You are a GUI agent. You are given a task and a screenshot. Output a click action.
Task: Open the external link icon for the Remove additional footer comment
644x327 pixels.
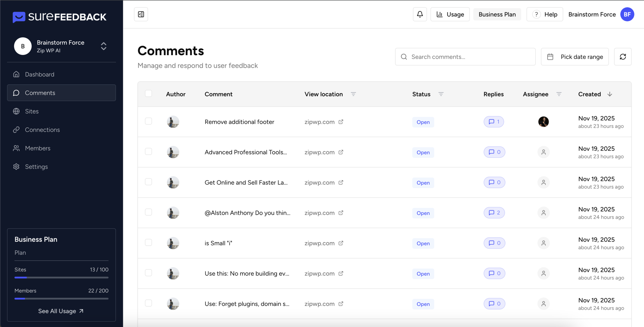pos(341,122)
